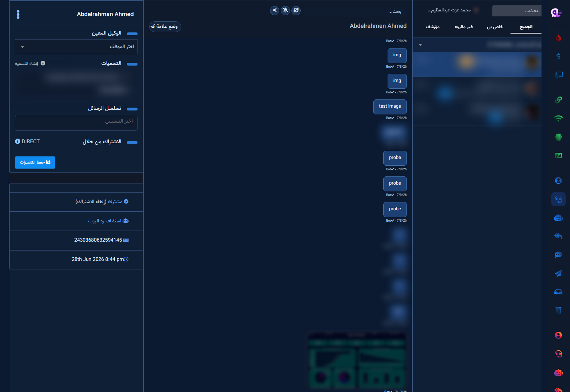The height and width of the screenshot is (392, 570).
Task: Switch to the 'خاص بي' tab
Action: pos(495,27)
